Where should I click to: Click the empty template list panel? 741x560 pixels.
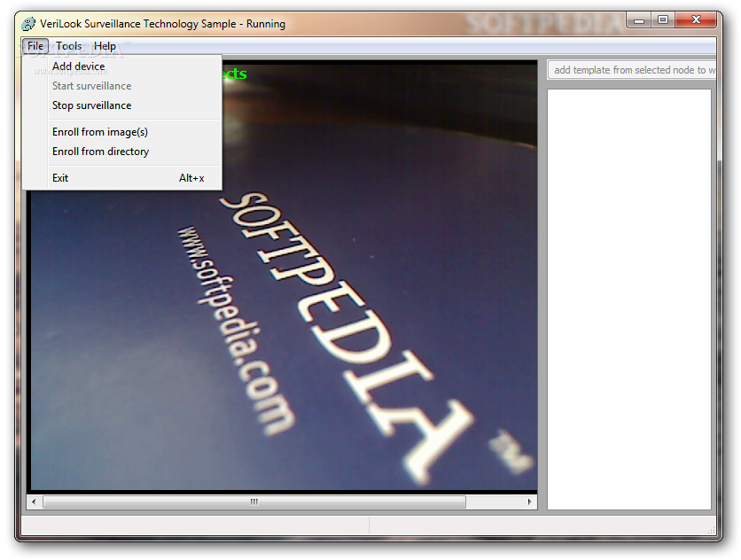coord(629,299)
